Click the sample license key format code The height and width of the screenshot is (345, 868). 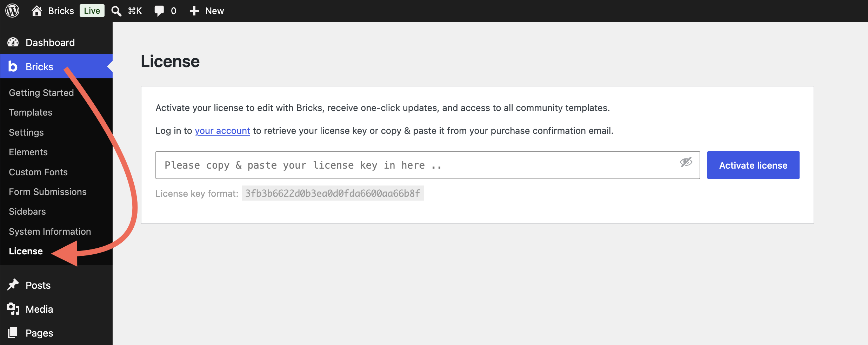(333, 193)
